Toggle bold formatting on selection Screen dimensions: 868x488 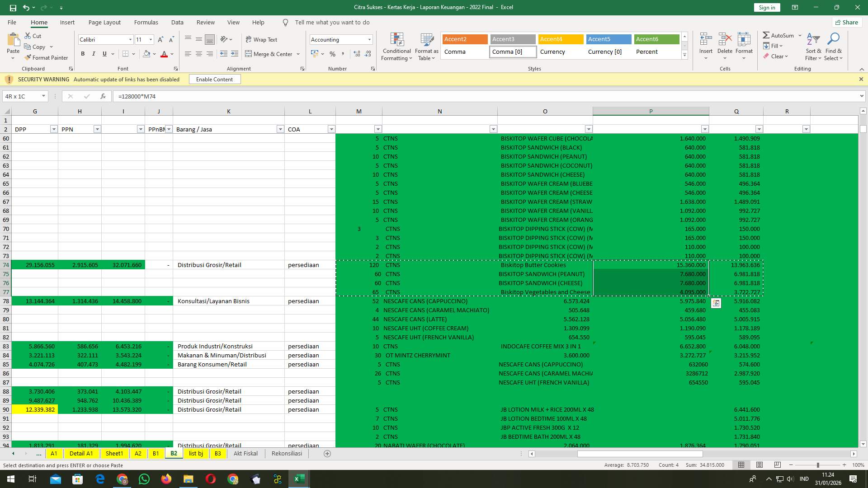pos(83,53)
